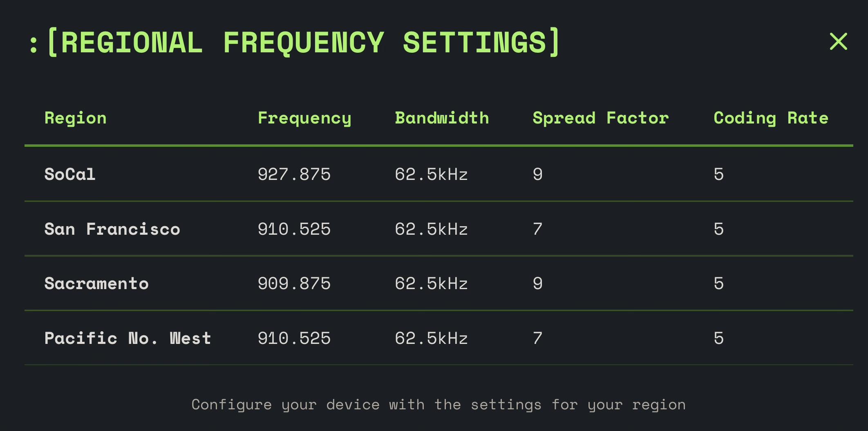Select the San Francisco region row

click(112, 229)
